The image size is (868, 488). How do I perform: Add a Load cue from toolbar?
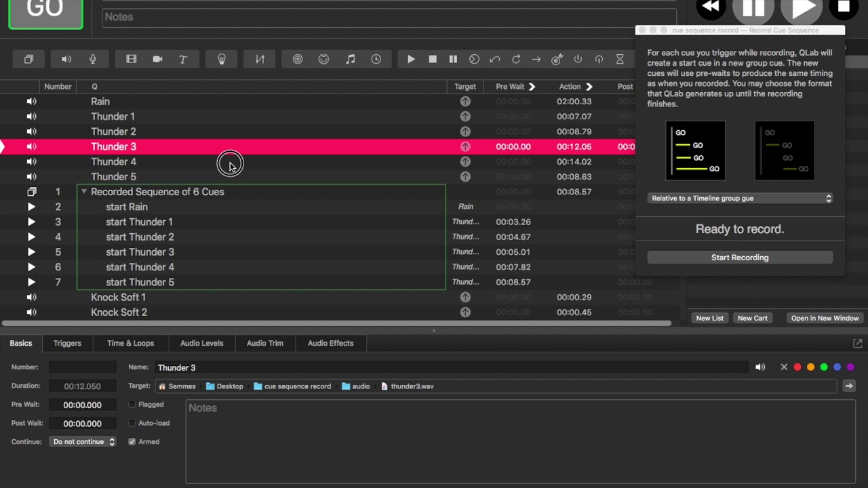click(x=474, y=60)
